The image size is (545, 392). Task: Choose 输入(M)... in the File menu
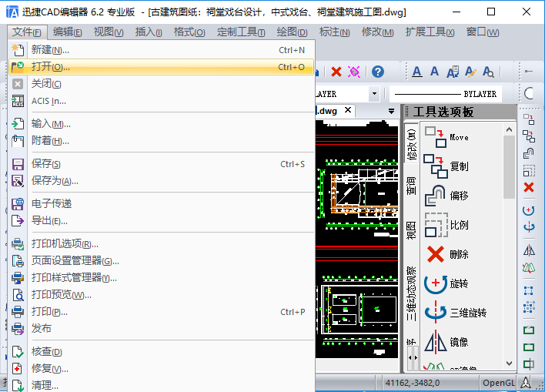[162, 124]
